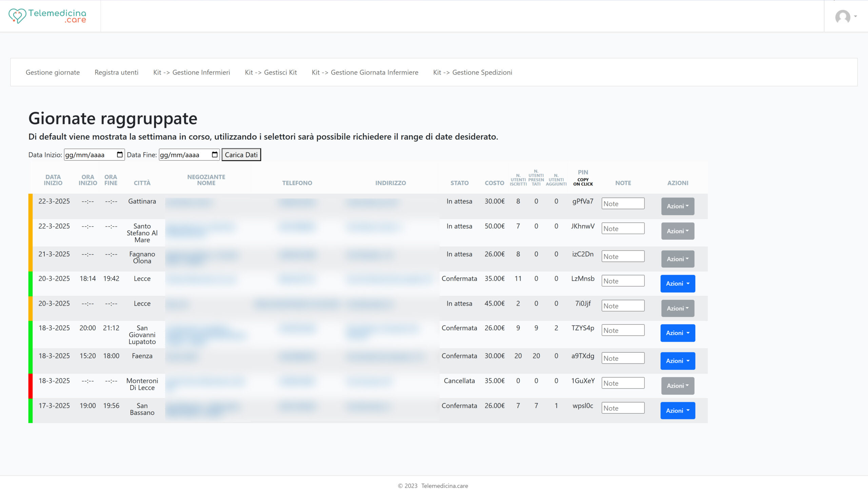Open Azioni dropdown for Lecce 45.00€ row
This screenshot has height=495, width=868.
(x=677, y=308)
